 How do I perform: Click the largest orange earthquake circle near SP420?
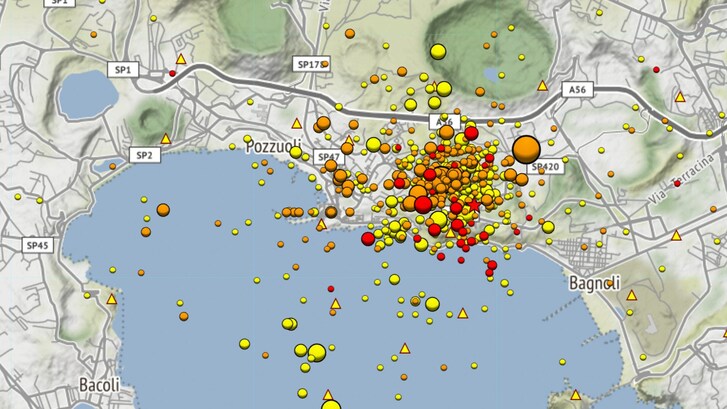[x=526, y=149]
